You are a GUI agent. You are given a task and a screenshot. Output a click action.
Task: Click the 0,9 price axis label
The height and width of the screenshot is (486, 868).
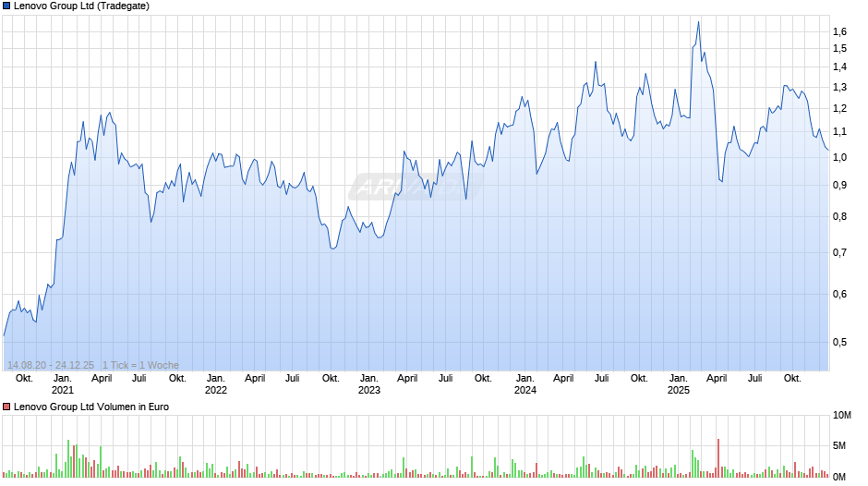(x=839, y=185)
